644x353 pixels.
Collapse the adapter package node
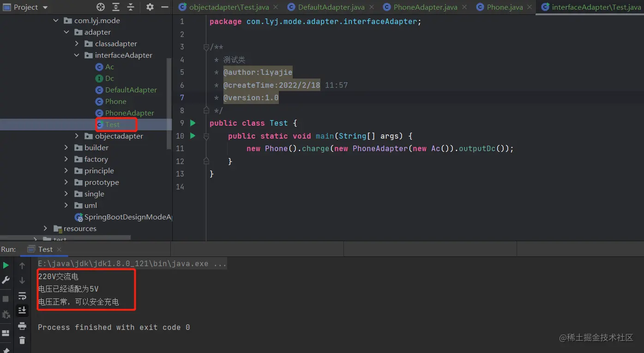pyautogui.click(x=66, y=32)
